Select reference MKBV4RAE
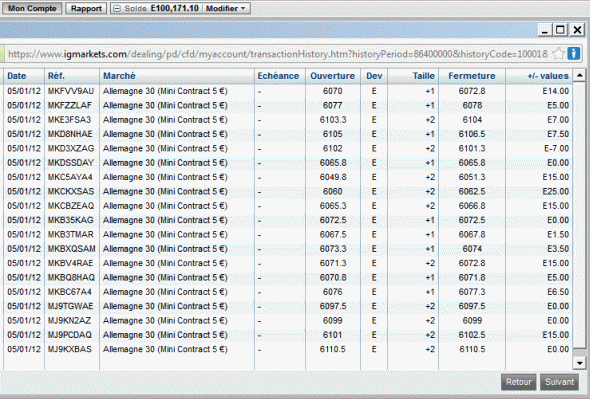Viewport: 590px width, 399px height. [70, 263]
